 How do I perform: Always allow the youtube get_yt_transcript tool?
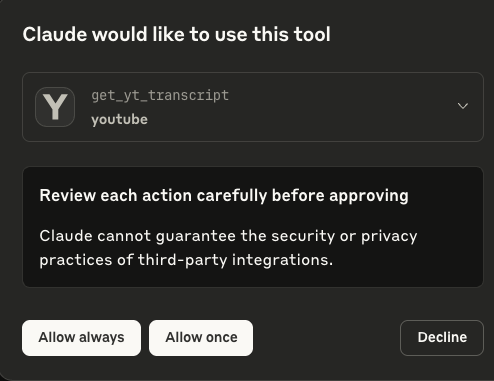click(81, 338)
